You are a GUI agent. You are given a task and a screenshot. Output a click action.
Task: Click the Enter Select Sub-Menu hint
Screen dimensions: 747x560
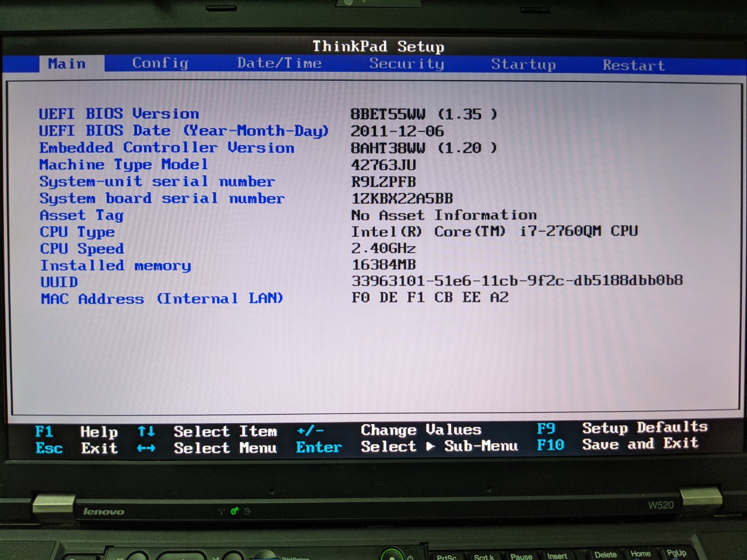coord(407,447)
